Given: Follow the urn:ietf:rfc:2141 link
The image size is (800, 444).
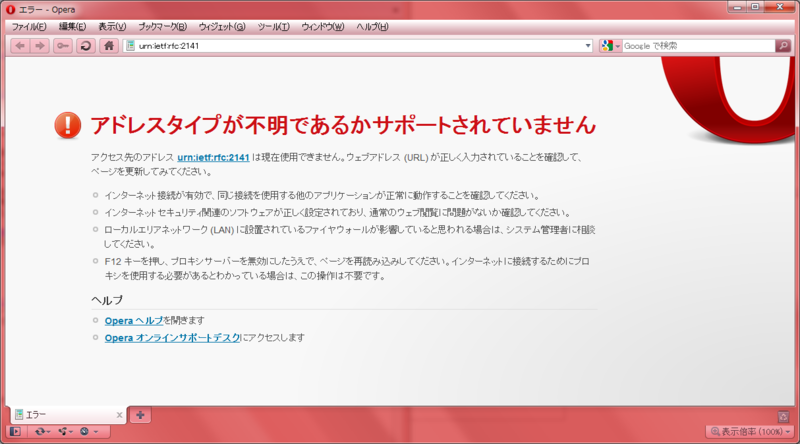Looking at the screenshot, I should (x=213, y=158).
